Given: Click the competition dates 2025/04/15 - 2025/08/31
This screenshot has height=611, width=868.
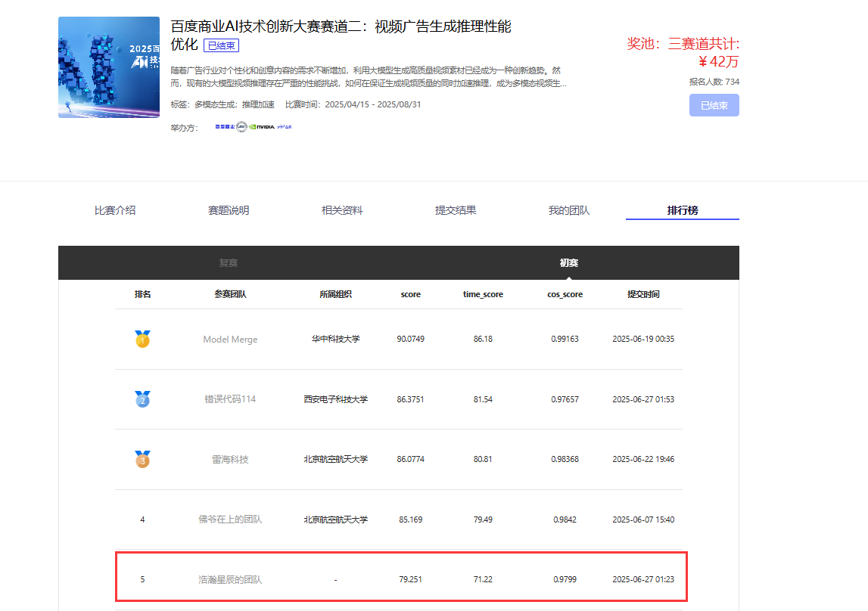Looking at the screenshot, I should coord(373,104).
